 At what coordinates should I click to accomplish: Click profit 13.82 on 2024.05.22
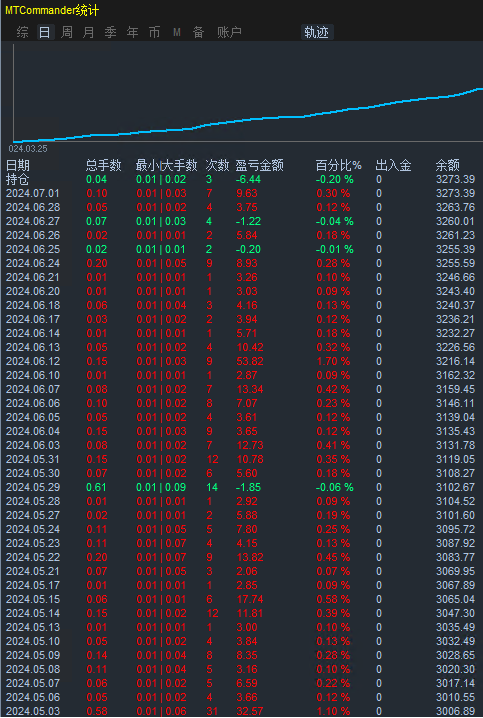coord(250,557)
